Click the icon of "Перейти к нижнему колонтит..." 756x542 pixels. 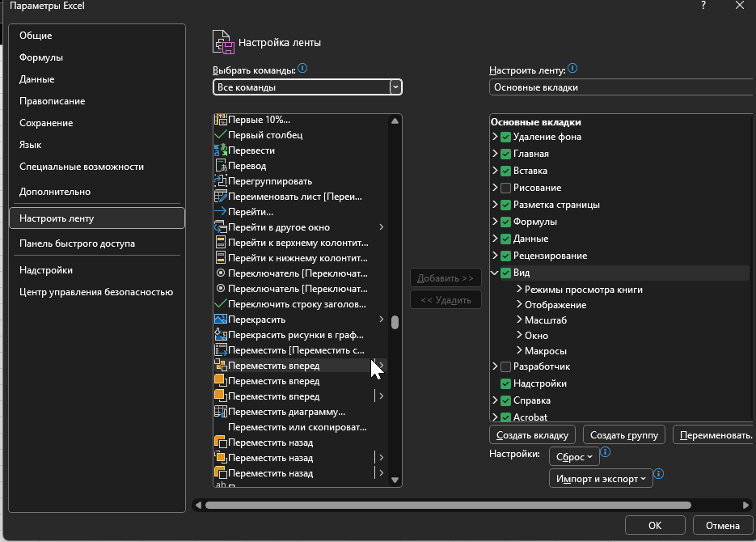(221, 258)
